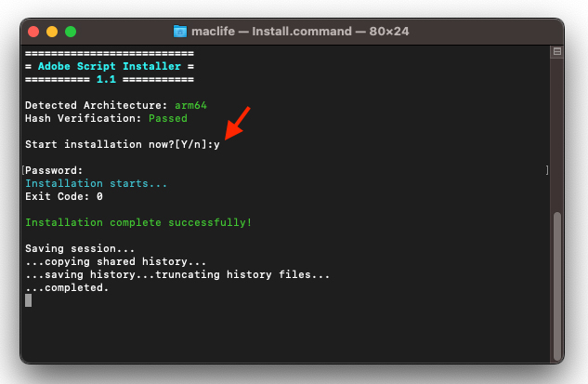Click the 'Start installation now?[Y/n]:y' prompt
588x384 pixels.
click(x=122, y=144)
